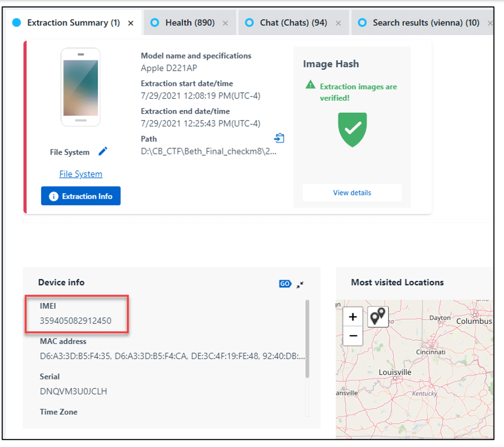Close the Extraction Summary tab

click(131, 23)
